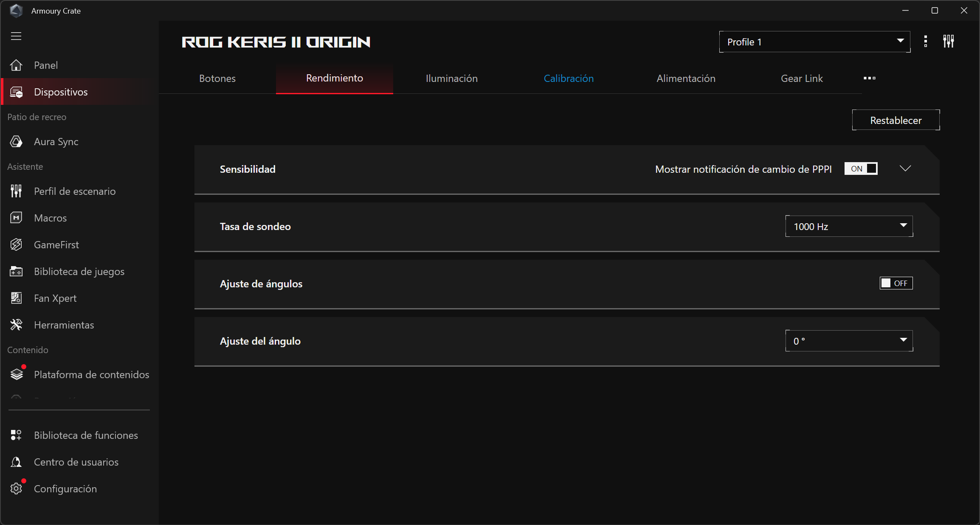Click the GameFirst icon

(16, 244)
